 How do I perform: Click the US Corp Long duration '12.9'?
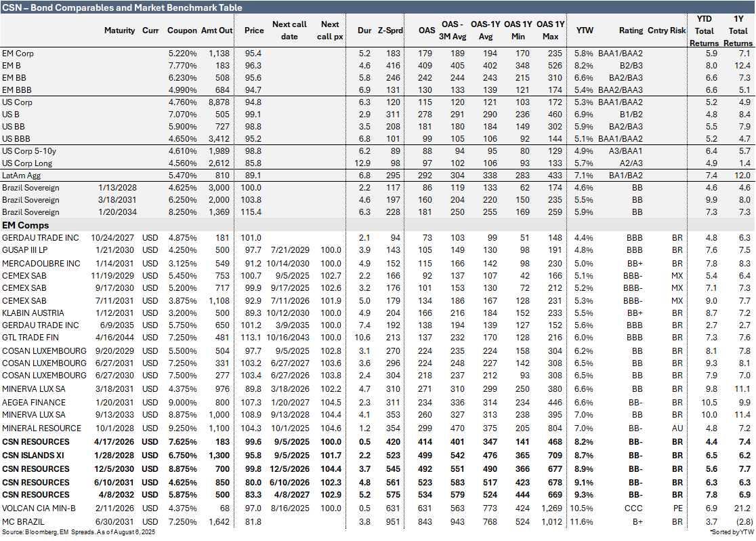362,163
